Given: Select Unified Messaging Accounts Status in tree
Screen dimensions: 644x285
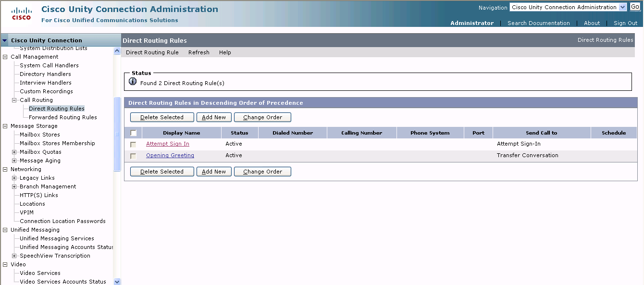Looking at the screenshot, I should [66, 247].
